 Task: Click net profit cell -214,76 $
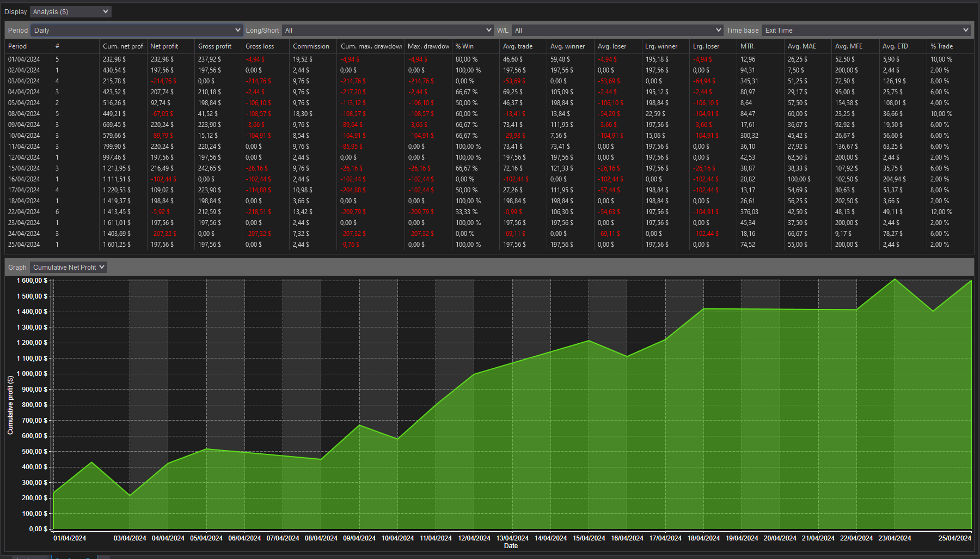(x=163, y=81)
